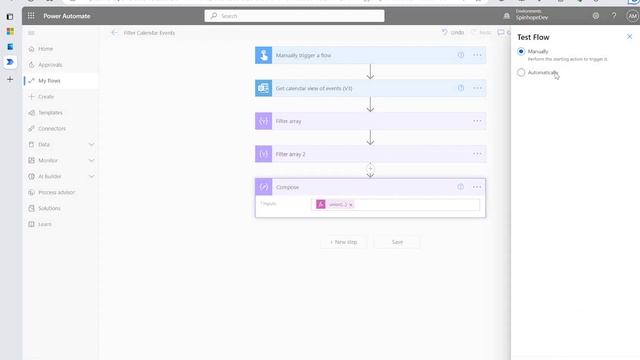Click the Filter array 2 action icon
The image size is (640, 360).
pos(264,154)
